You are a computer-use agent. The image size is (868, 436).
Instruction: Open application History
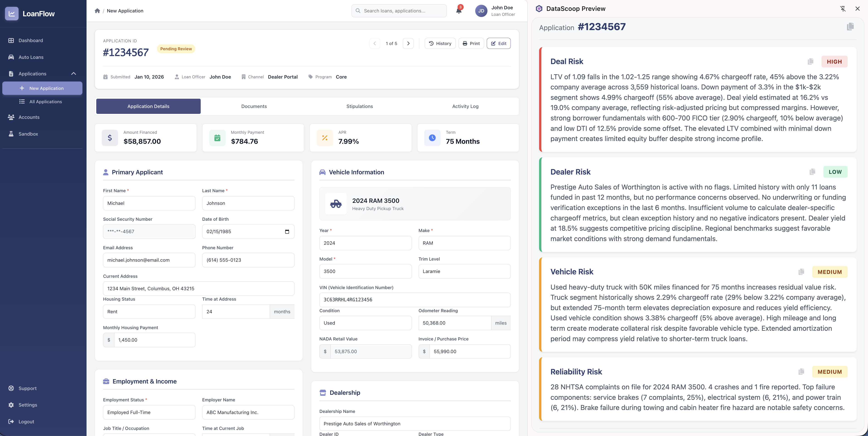pos(440,43)
